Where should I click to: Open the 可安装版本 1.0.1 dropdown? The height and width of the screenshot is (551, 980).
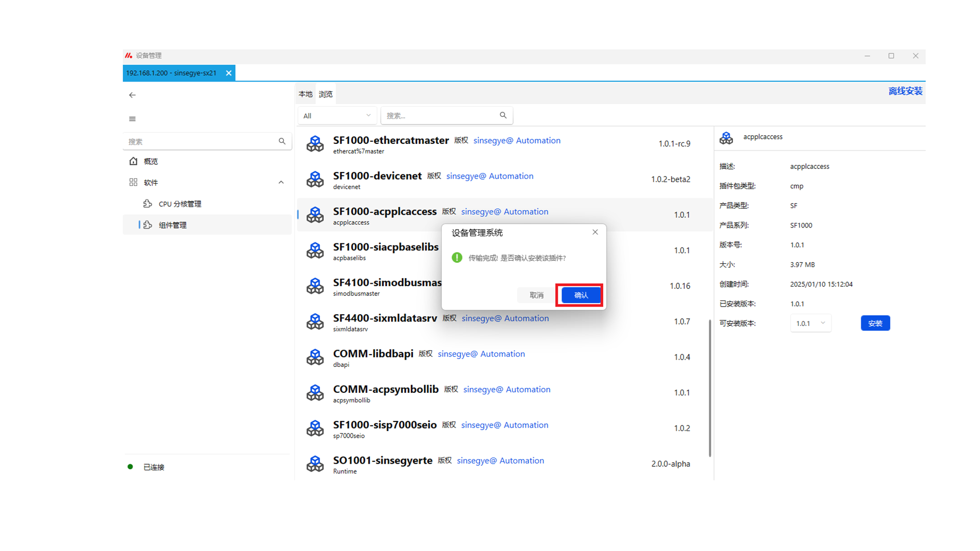pos(811,323)
